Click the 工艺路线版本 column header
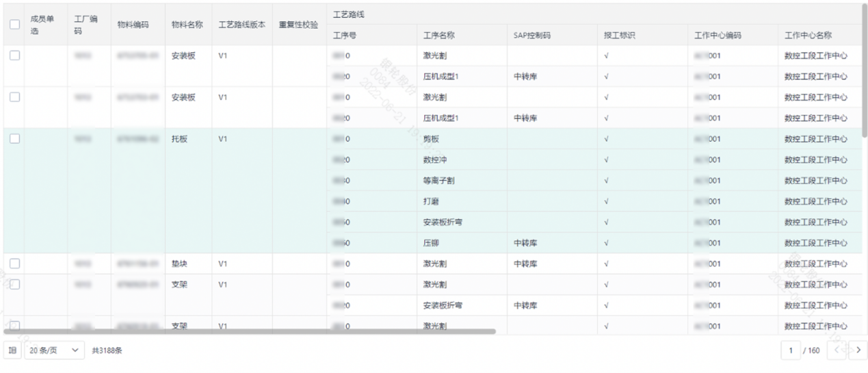The width and height of the screenshot is (868, 373). tap(241, 25)
